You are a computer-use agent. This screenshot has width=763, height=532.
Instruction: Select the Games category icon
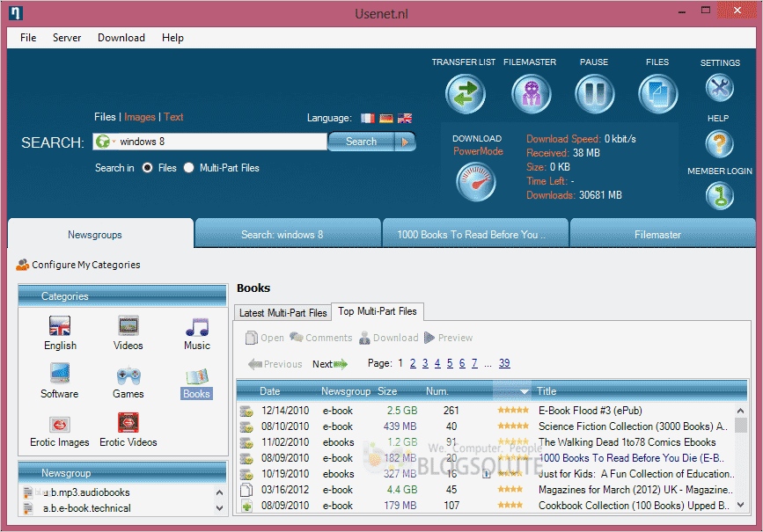128,375
